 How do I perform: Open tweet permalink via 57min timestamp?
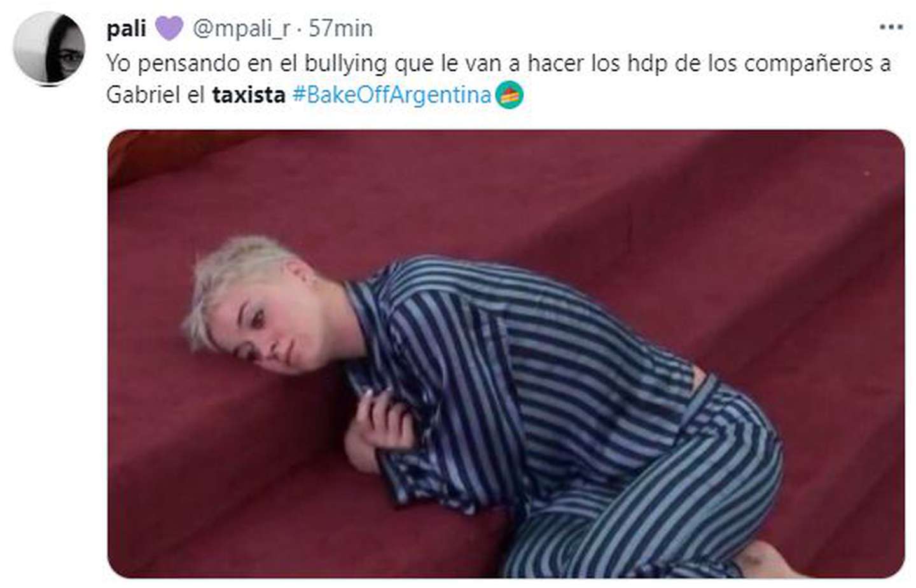341,29
